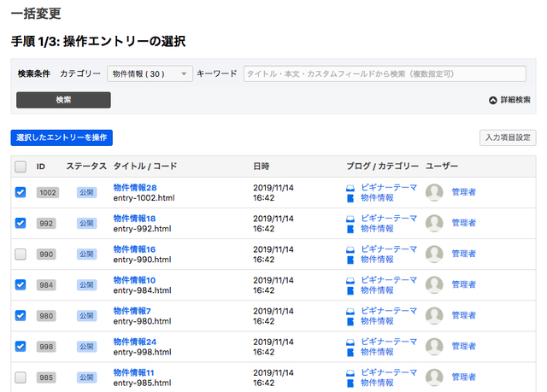547x392 pixels.
Task: Open the 入力項目設定 settings button
Action: (508, 137)
